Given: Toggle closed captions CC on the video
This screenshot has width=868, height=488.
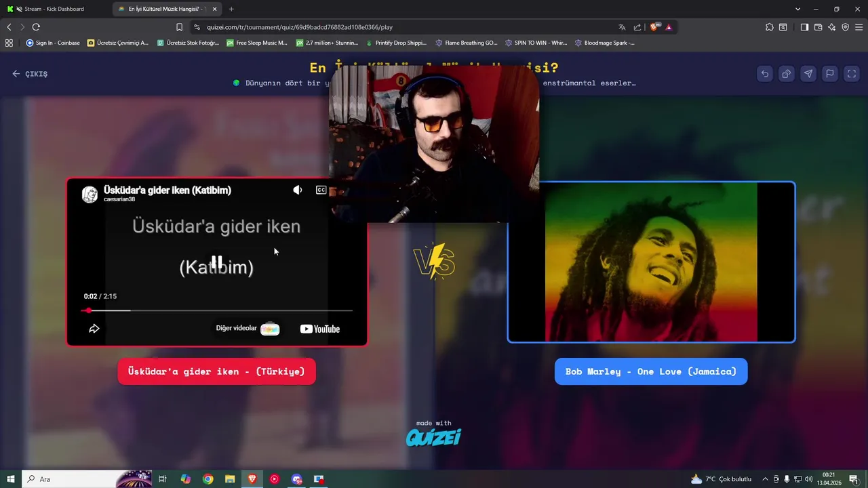Looking at the screenshot, I should point(321,190).
